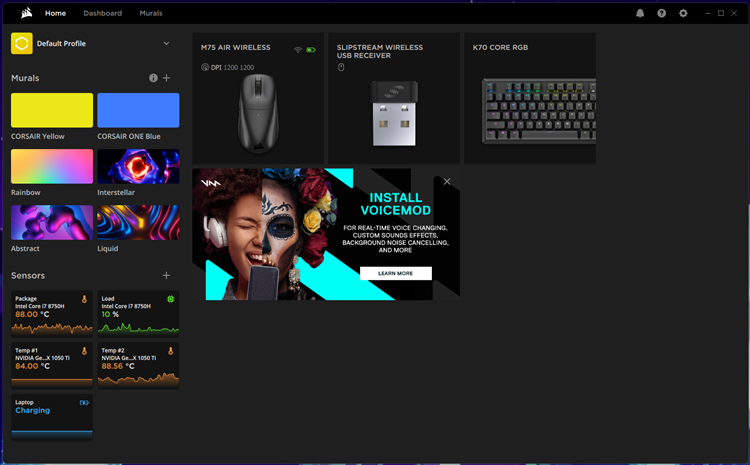Click the Corsair sails logo icon
The image size is (750, 465).
[26, 13]
